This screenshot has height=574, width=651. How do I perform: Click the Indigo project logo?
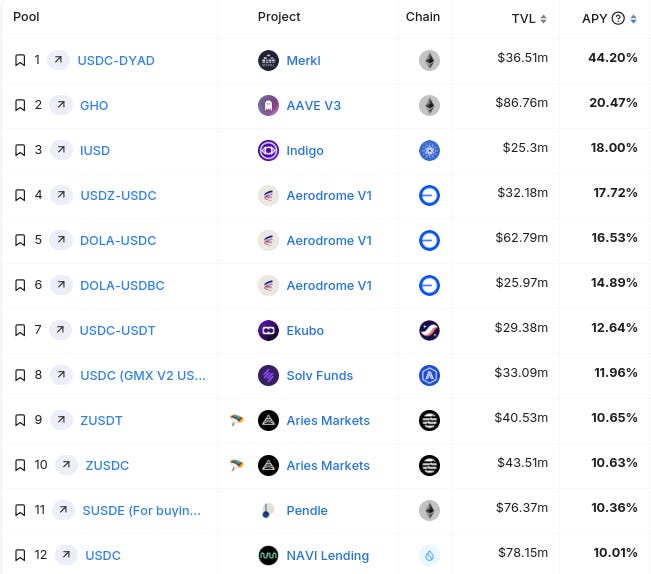268,150
